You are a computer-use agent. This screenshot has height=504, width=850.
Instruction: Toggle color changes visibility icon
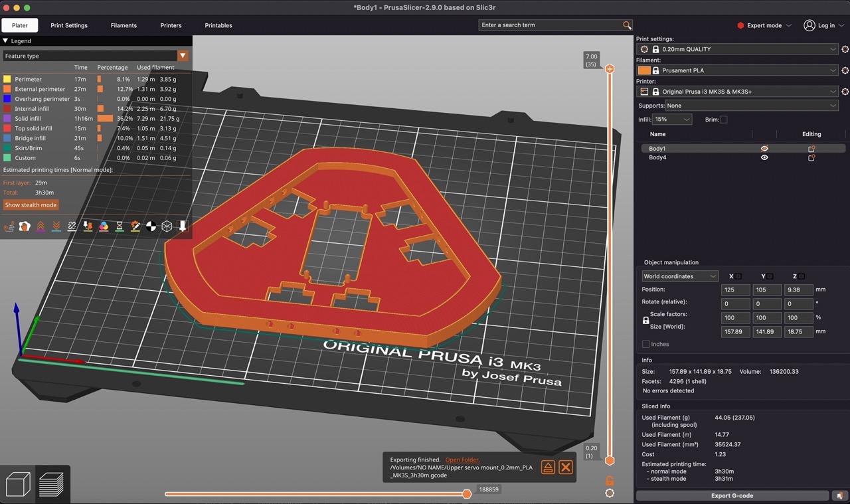104,226
